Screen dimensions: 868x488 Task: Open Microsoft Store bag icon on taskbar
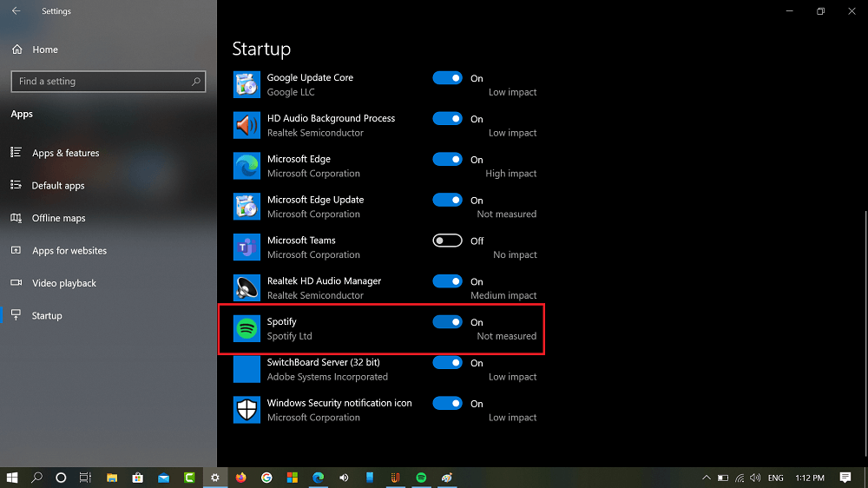(x=137, y=478)
